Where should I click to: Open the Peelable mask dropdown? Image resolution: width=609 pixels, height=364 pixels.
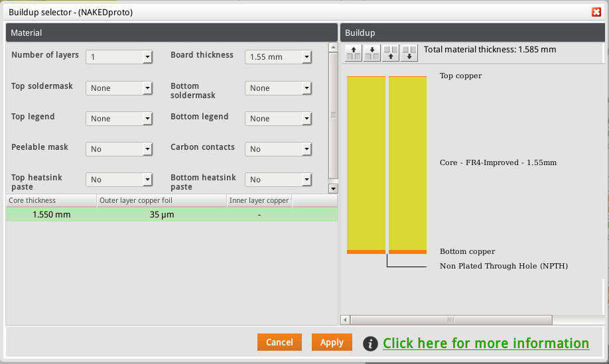[x=119, y=149]
